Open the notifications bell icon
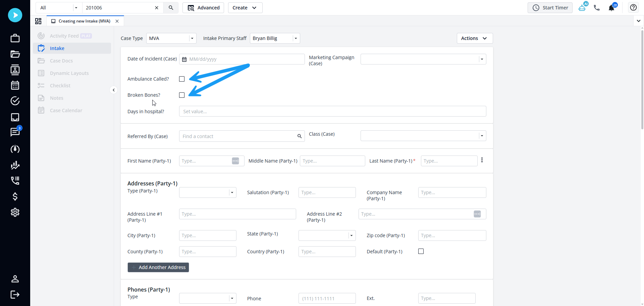The image size is (644, 306). point(612,7)
